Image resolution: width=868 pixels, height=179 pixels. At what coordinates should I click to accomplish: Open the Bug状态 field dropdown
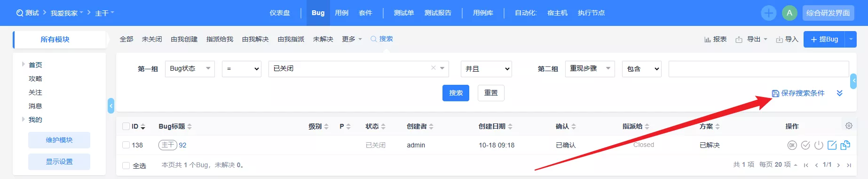click(x=190, y=69)
